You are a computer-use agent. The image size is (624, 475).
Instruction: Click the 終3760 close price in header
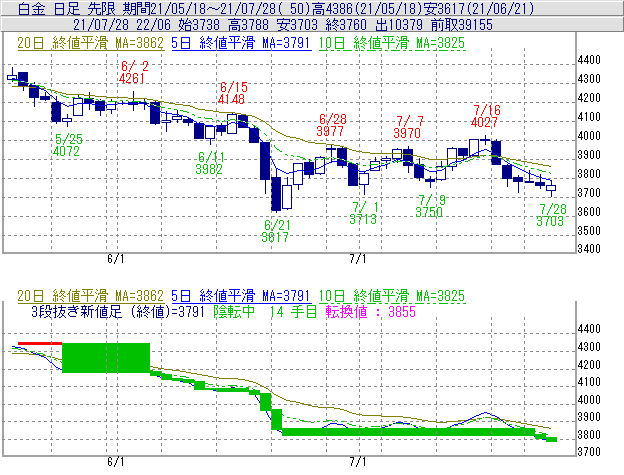[x=346, y=25]
